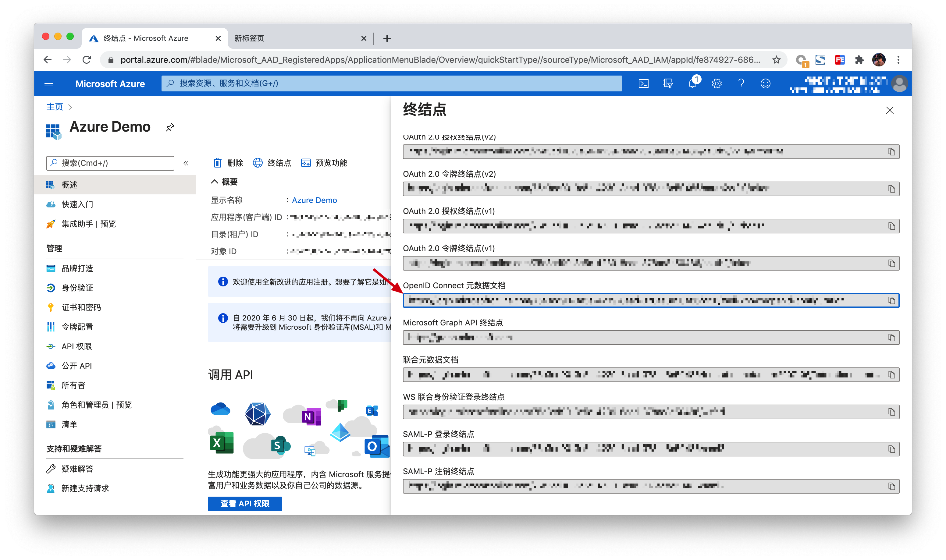Open the Azure Demo display name link
Viewport: 946px width, 560px height.
[314, 200]
